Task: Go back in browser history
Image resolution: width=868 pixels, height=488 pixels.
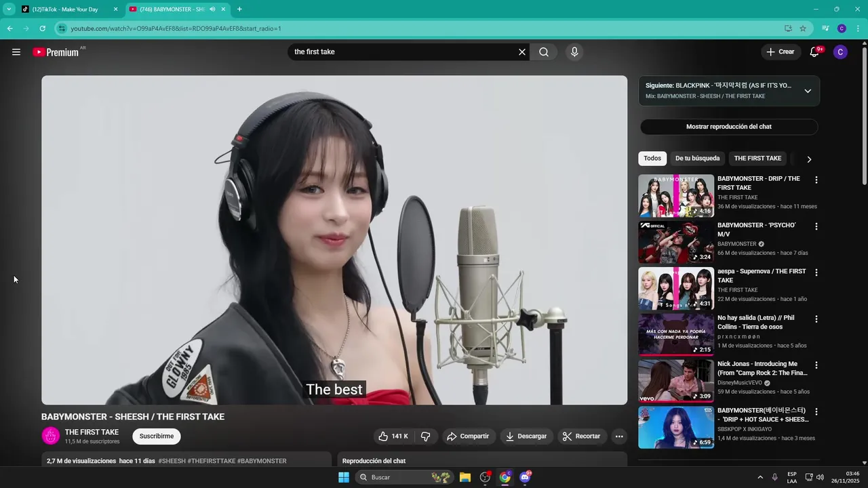Action: tap(9, 28)
